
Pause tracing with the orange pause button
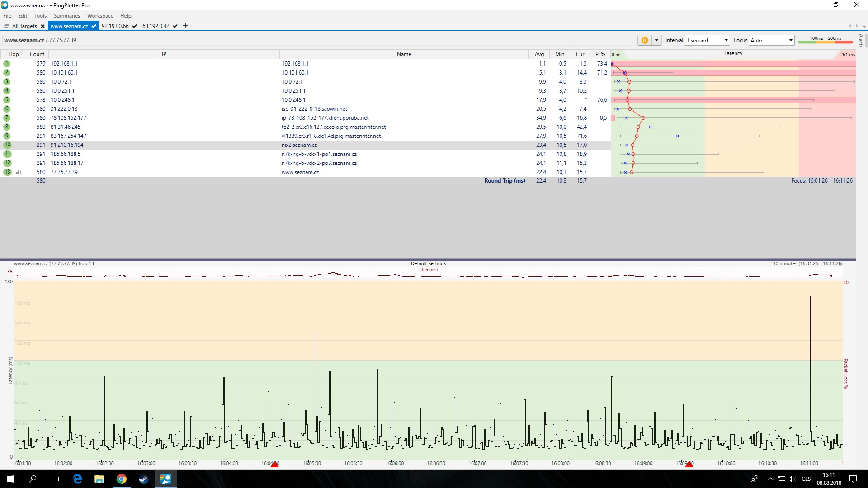(645, 40)
